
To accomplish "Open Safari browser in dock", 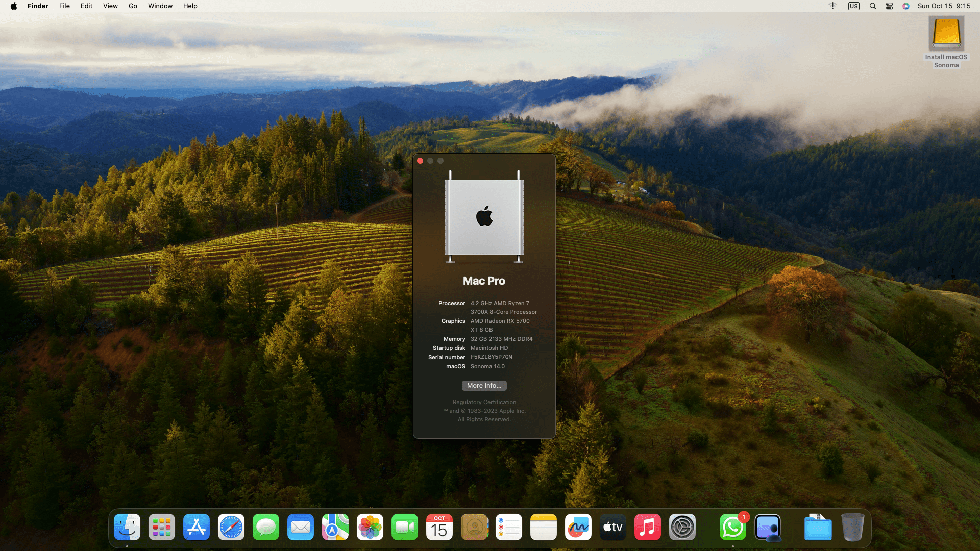I will pyautogui.click(x=231, y=527).
